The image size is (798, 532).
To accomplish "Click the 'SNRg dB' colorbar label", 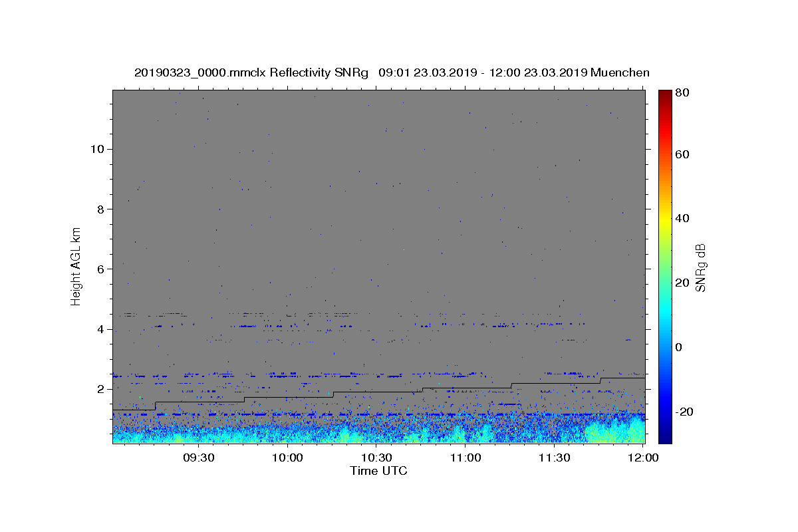I will coord(700,267).
